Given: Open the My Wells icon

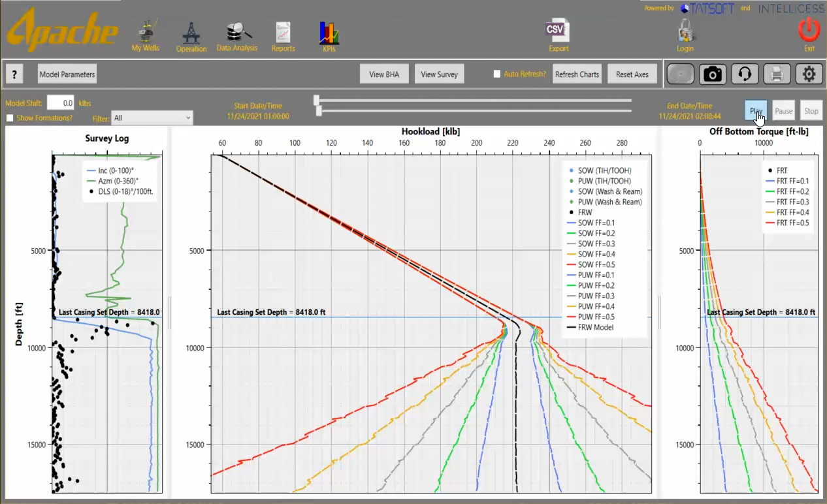Looking at the screenshot, I should click(x=145, y=33).
